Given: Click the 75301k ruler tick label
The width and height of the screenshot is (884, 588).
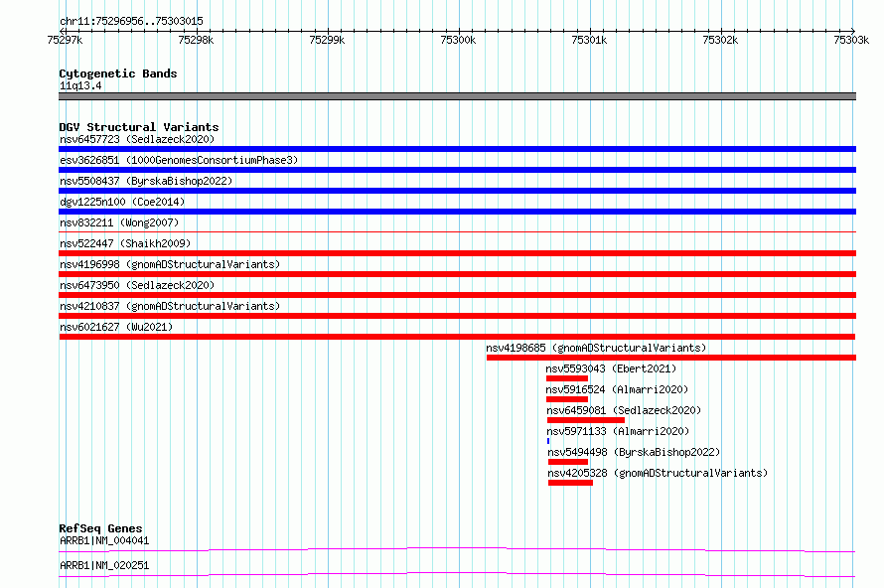Looking at the screenshot, I should click(589, 40).
